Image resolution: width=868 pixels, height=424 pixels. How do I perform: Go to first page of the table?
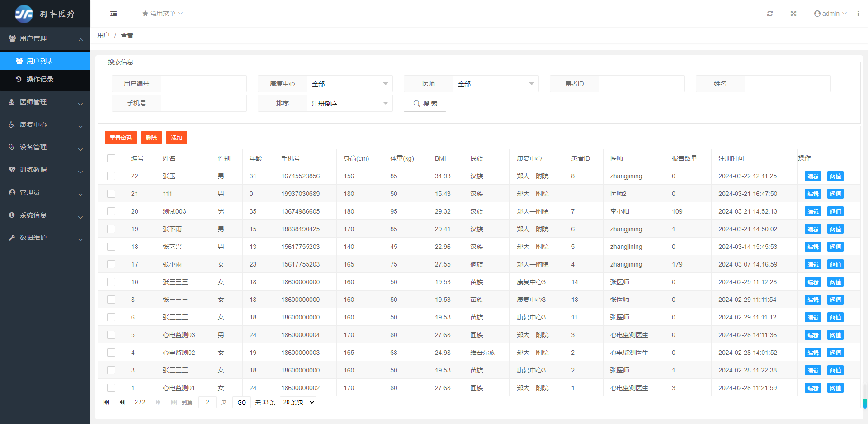106,402
